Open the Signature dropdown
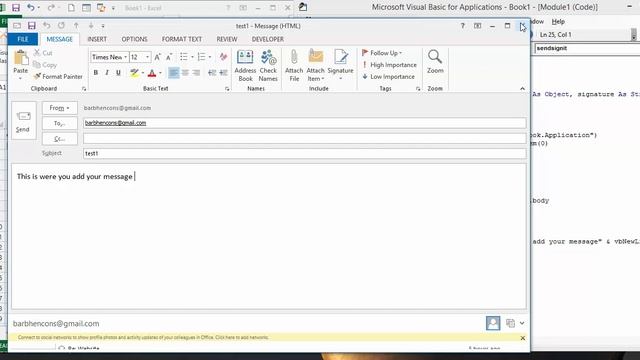Viewport: 640px width, 360px height. point(340,66)
